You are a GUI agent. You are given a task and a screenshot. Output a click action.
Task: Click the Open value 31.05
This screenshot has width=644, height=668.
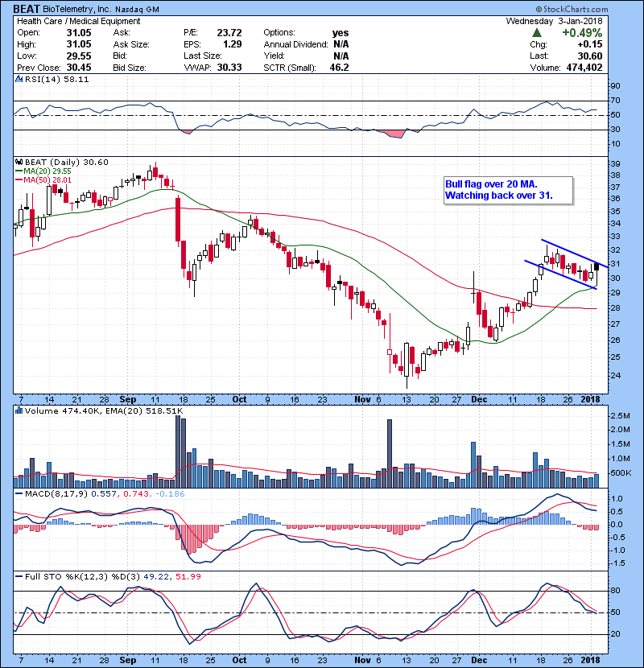78,33
